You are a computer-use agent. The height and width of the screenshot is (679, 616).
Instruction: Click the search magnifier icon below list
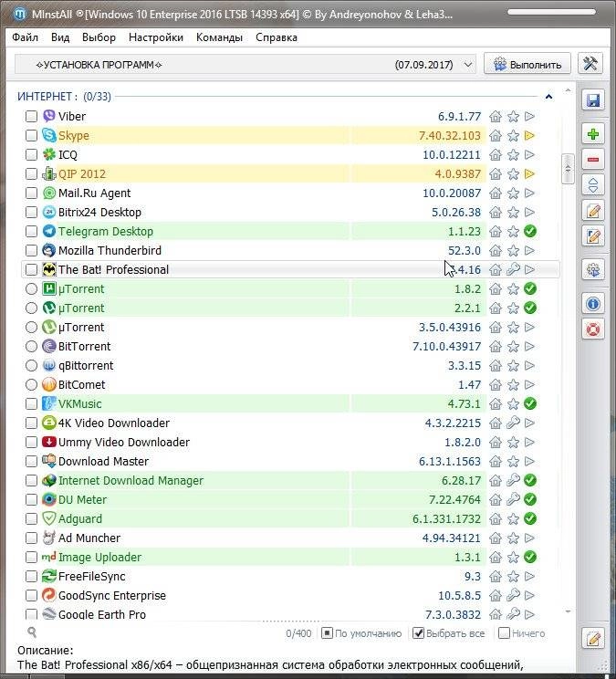[32, 632]
